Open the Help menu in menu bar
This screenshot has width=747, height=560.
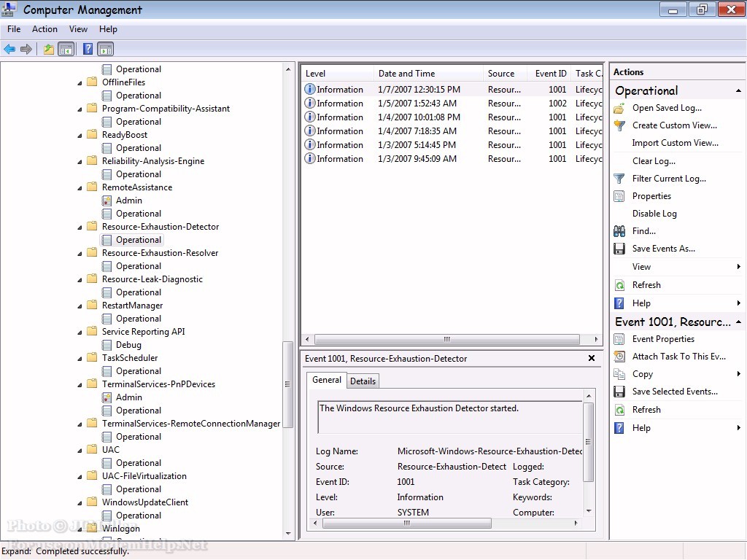108,29
